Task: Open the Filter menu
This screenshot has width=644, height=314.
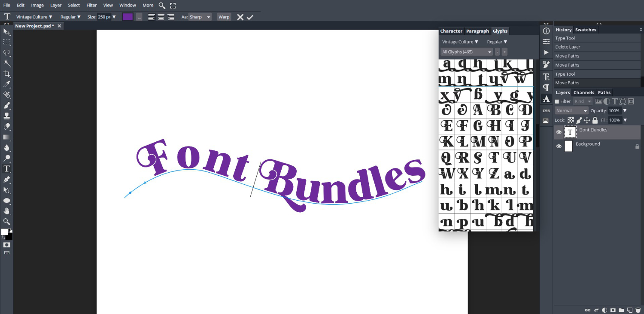Action: (x=91, y=5)
